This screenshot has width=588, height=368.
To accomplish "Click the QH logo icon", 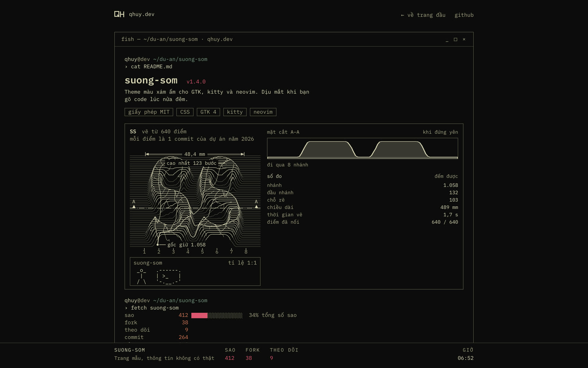I will point(119,14).
